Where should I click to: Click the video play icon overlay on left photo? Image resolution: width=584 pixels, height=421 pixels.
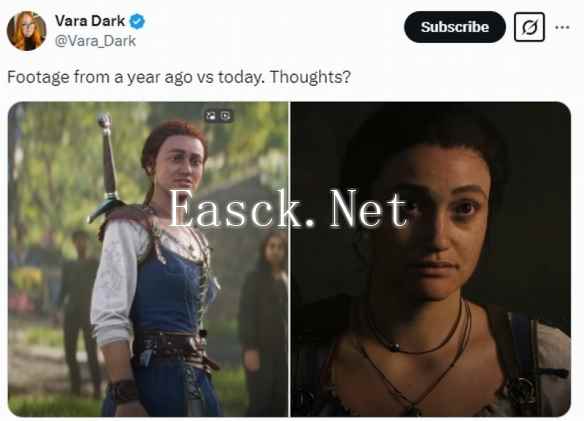226,116
